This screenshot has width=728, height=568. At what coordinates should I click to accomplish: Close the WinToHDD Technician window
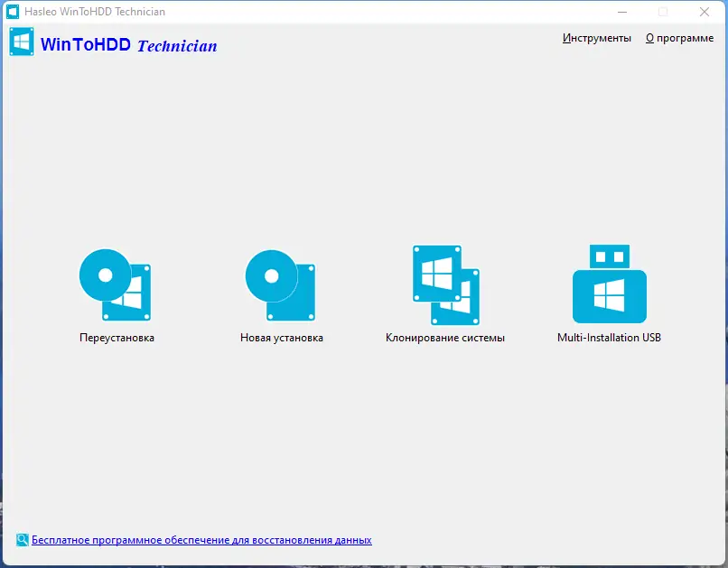(705, 12)
